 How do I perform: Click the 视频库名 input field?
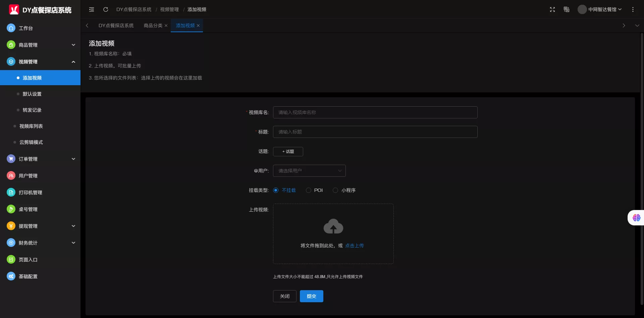coord(375,112)
